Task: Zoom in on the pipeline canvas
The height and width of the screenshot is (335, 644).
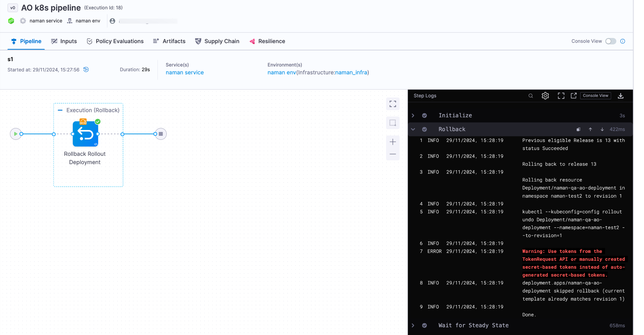Action: (x=393, y=142)
